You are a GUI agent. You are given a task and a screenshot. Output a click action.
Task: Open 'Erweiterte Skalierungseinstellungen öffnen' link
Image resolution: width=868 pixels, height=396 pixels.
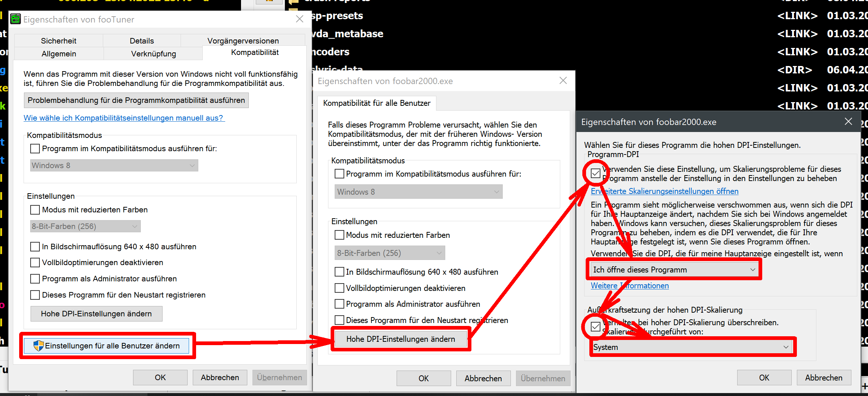coord(665,191)
